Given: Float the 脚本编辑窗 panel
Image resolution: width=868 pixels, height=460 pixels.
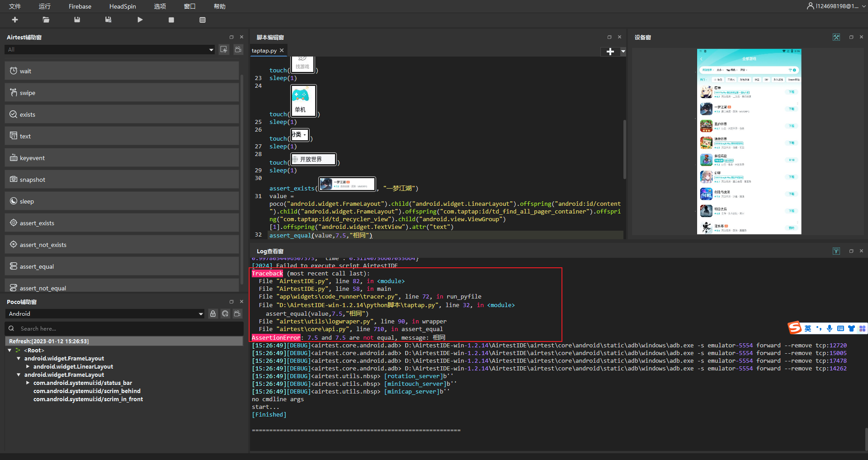Looking at the screenshot, I should pos(609,37).
